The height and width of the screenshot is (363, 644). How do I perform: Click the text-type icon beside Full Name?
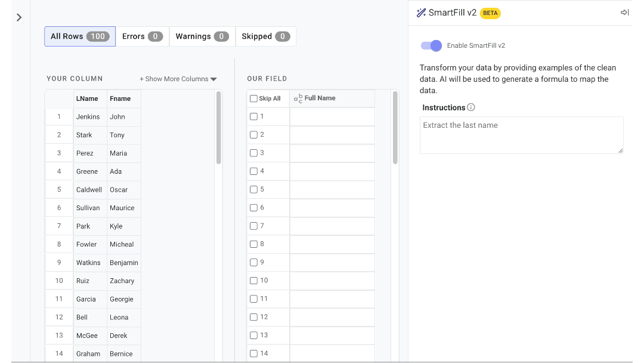click(x=298, y=98)
